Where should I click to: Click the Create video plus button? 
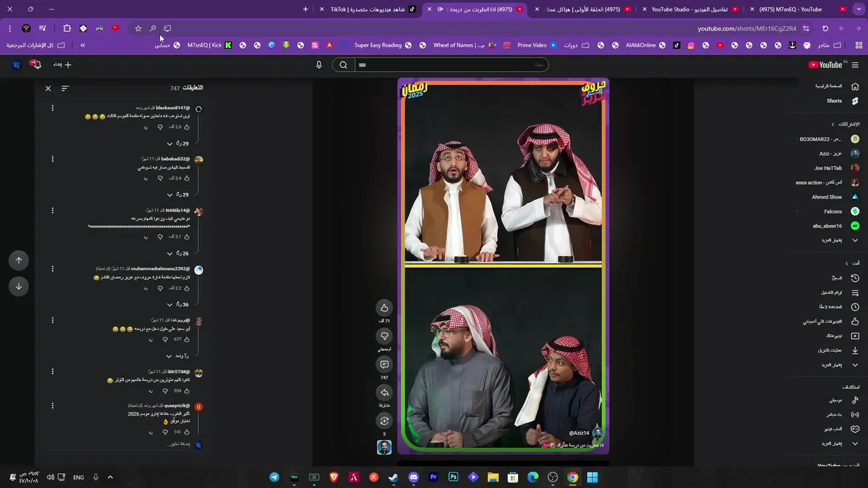coord(62,64)
